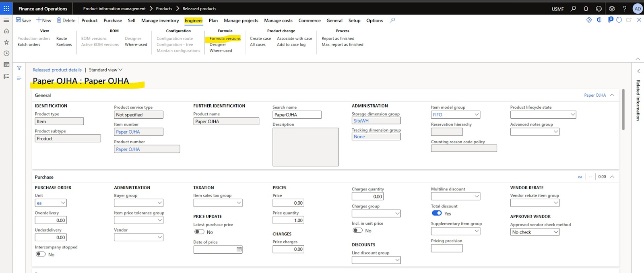Go to Released product details link

[57, 70]
